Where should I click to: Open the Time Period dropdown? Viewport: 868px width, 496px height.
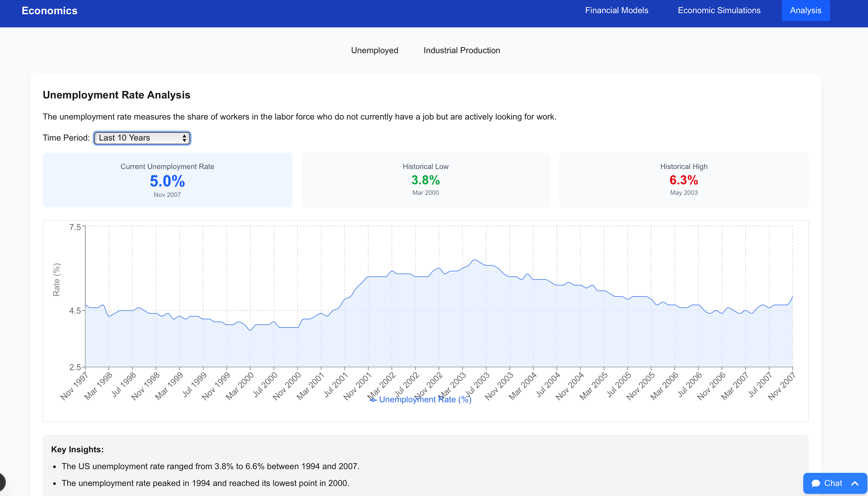click(x=142, y=138)
